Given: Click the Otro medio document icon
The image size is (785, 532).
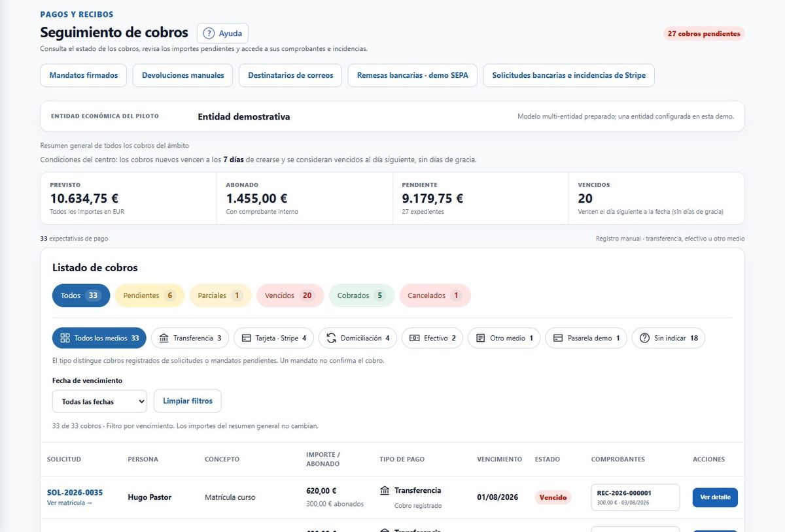Looking at the screenshot, I should click(x=480, y=338).
